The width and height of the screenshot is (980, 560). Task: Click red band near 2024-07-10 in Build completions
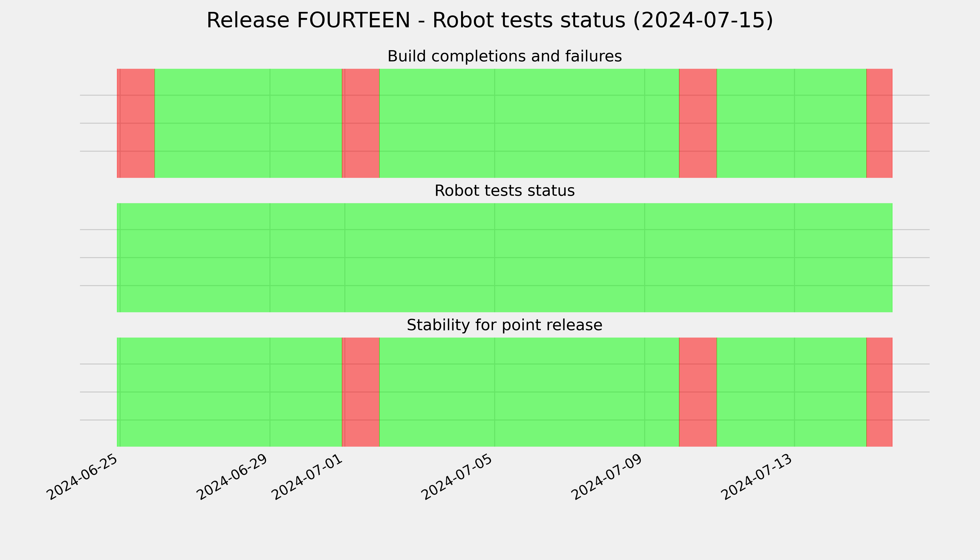point(698,123)
